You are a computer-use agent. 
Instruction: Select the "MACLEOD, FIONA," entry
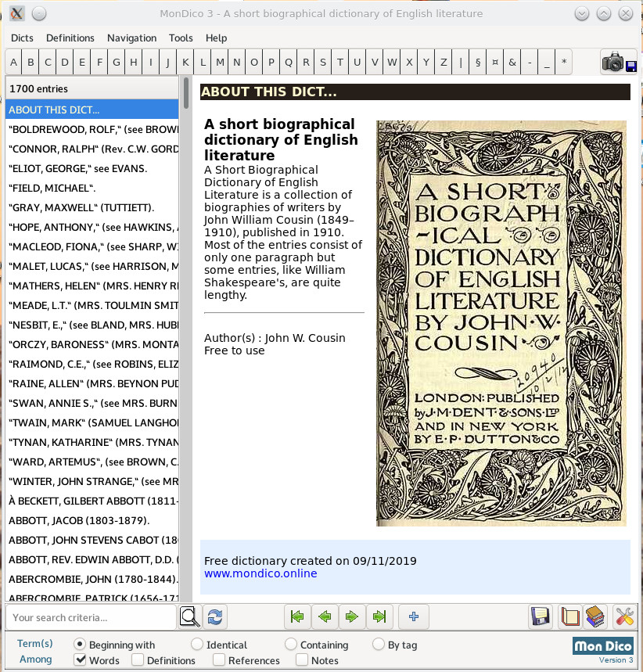pyautogui.click(x=92, y=247)
